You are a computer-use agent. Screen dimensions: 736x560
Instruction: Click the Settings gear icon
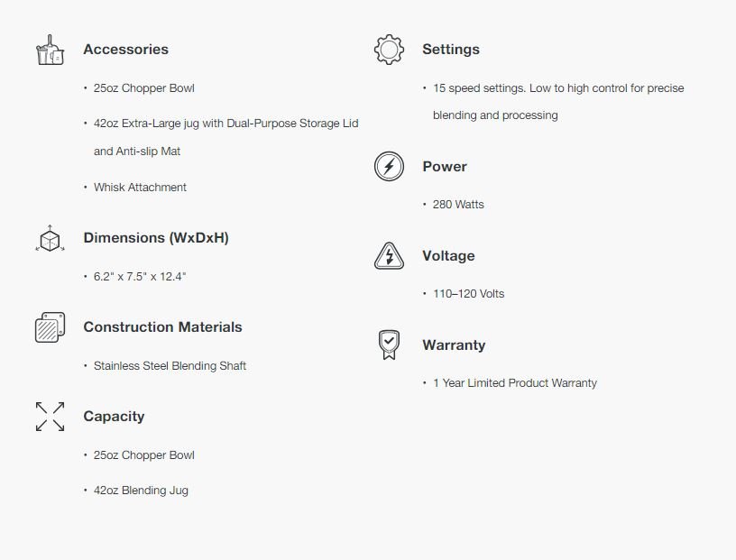(389, 50)
